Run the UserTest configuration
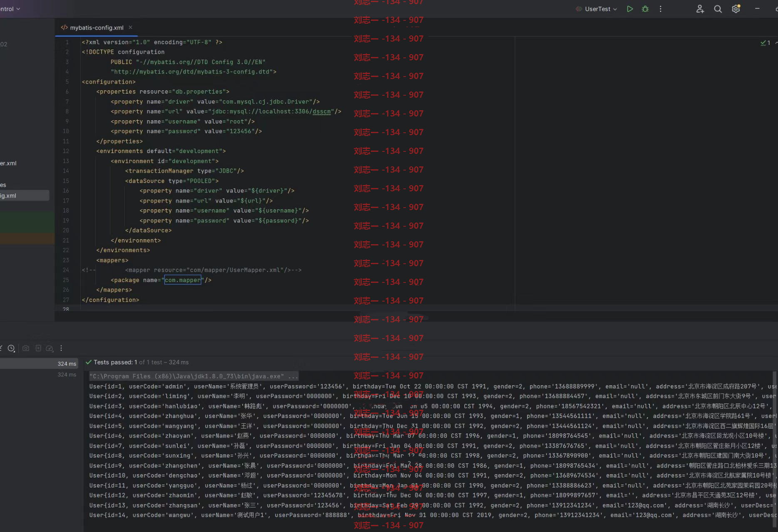 (630, 9)
